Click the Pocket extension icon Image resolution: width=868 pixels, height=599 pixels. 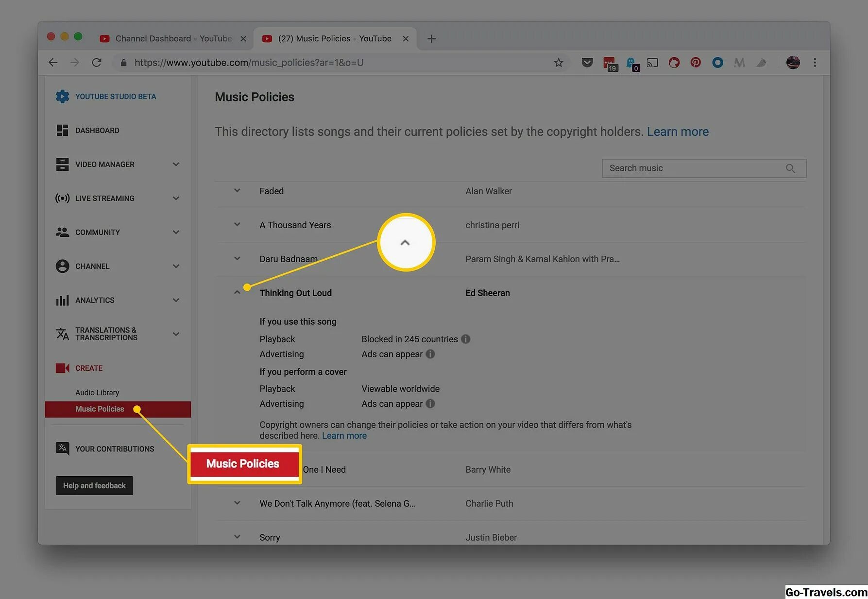coord(587,62)
